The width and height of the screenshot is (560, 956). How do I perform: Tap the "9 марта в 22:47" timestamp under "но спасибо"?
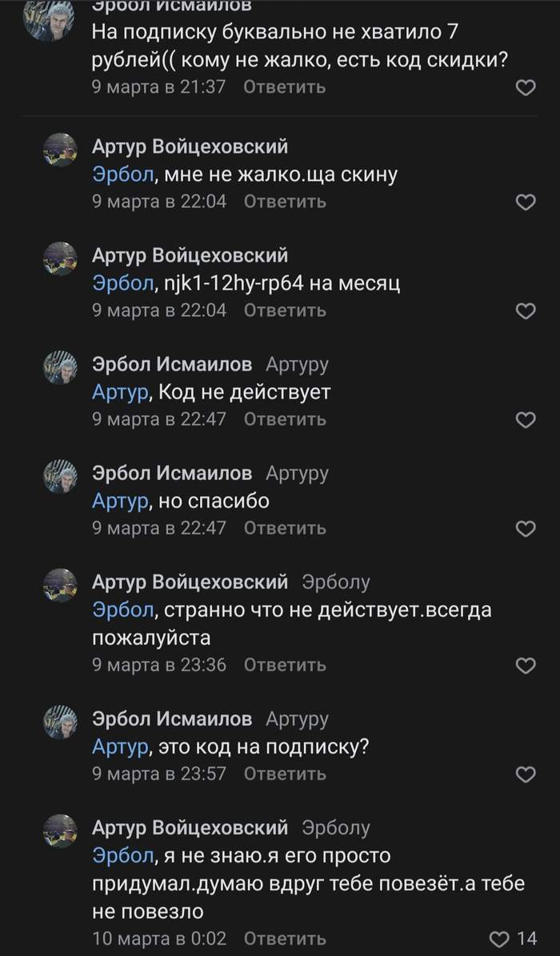pos(159,528)
